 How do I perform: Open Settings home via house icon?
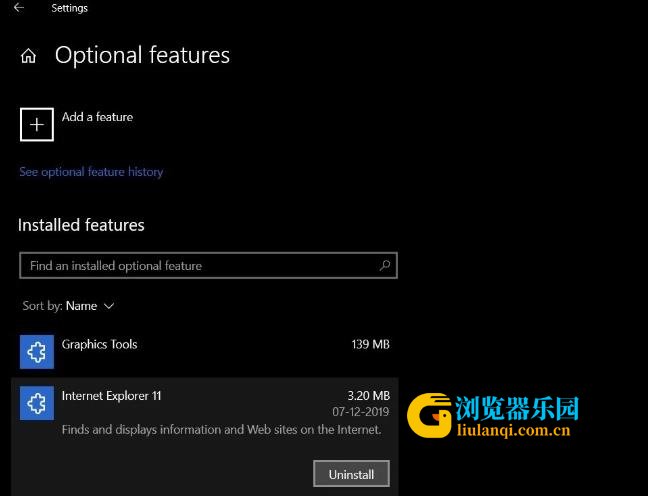pyautogui.click(x=29, y=55)
